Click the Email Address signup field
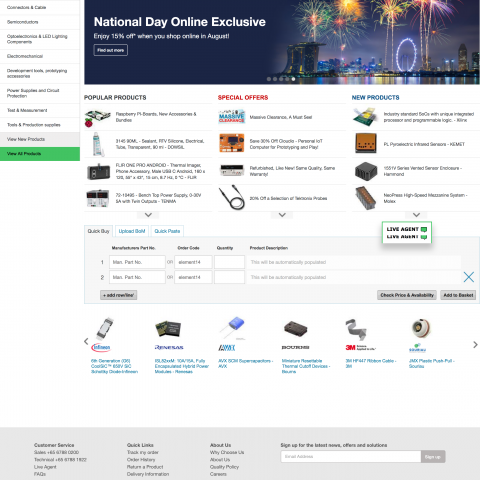The image size is (480, 480). tap(351, 456)
